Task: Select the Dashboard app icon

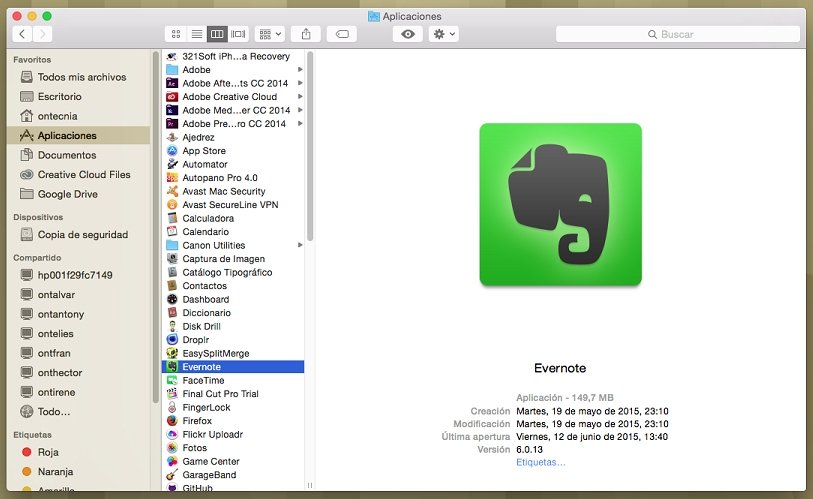Action: coord(172,299)
